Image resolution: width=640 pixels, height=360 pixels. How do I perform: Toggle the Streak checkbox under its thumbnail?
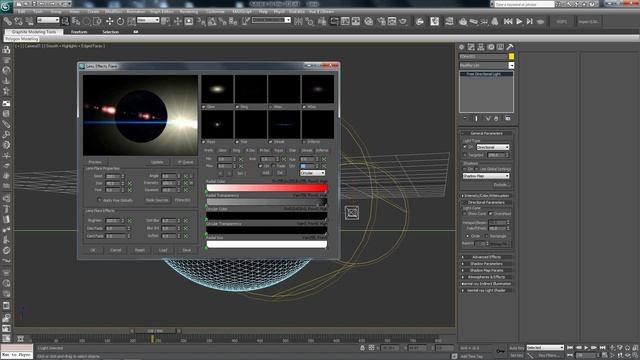point(271,142)
